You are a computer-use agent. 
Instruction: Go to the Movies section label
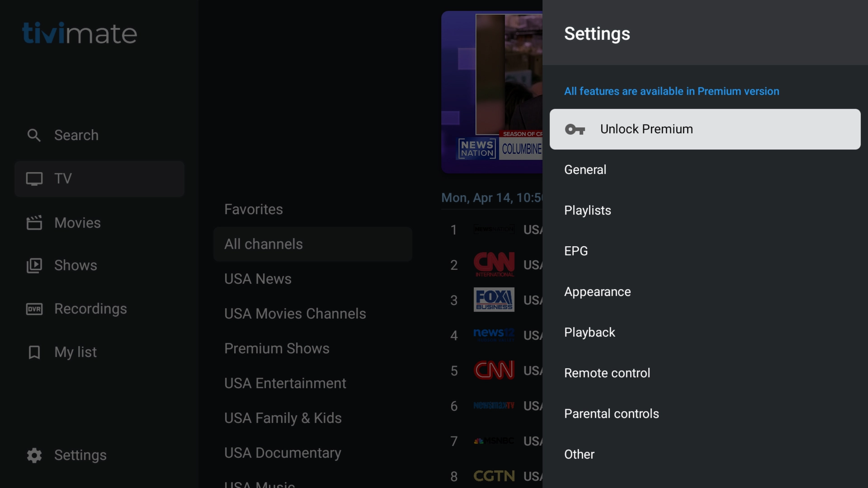click(77, 223)
